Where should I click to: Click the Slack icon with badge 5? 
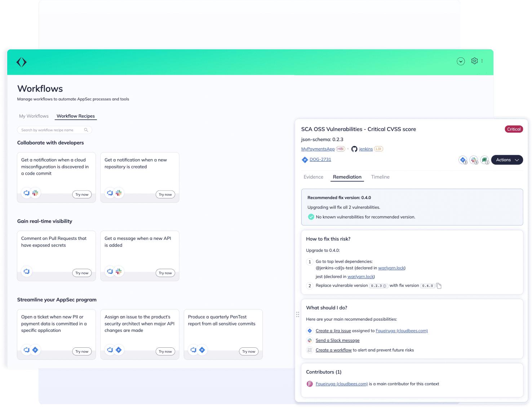tap(474, 160)
